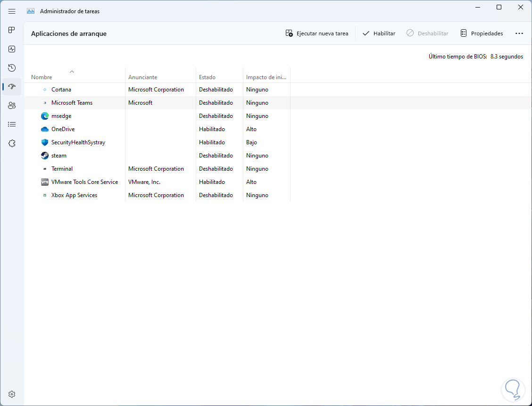This screenshot has width=532, height=406.
Task: Click the steam app icon
Action: click(x=45, y=156)
